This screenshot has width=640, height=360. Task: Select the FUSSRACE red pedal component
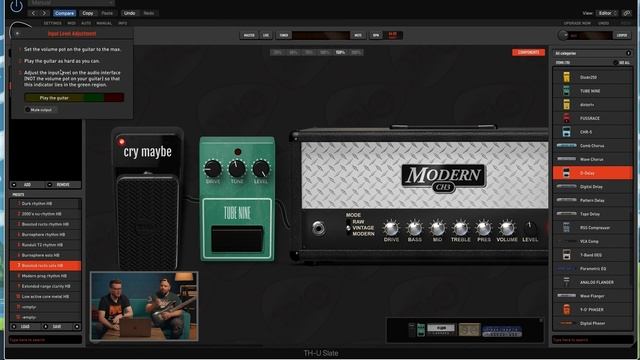pos(592,118)
